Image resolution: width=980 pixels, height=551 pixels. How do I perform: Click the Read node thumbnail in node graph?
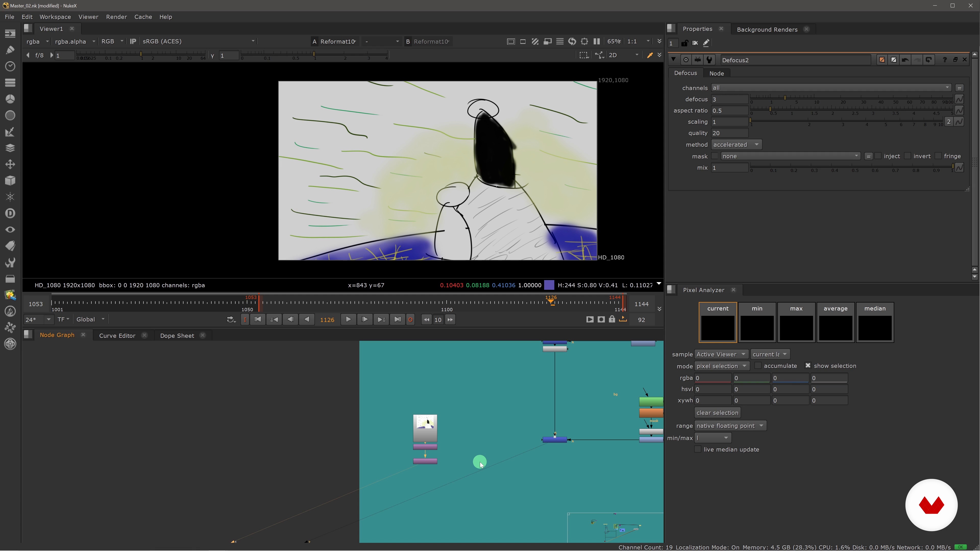[425, 428]
